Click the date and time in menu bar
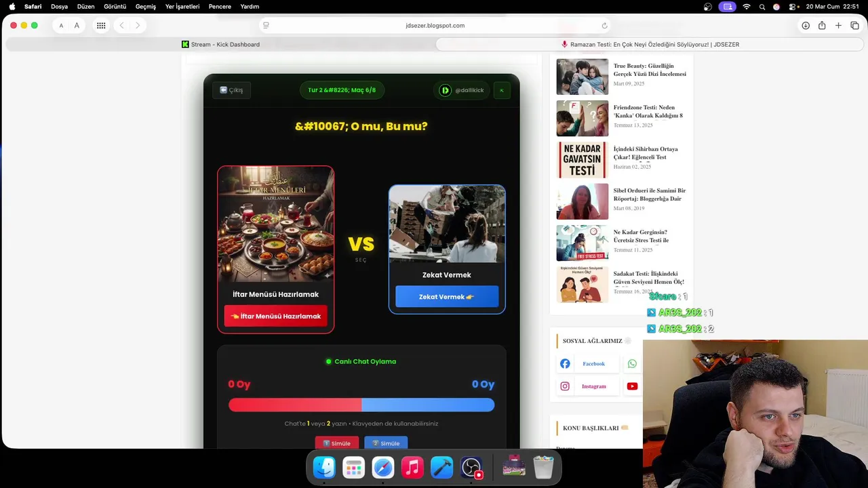Image resolution: width=868 pixels, height=488 pixels. point(832,7)
